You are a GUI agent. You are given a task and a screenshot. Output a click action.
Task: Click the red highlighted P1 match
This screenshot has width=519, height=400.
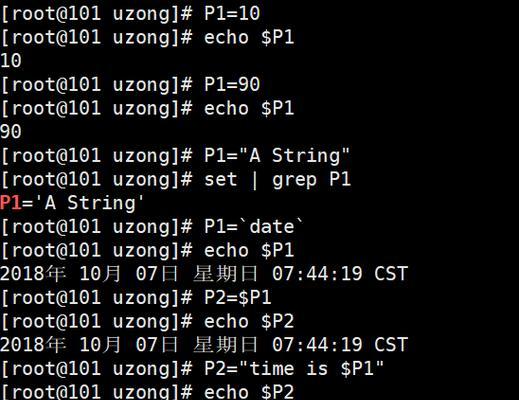(x=11, y=203)
